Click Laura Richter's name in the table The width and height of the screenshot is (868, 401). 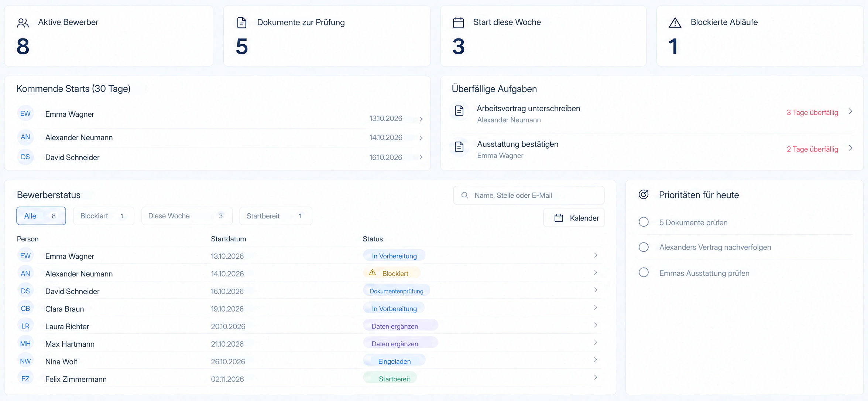coord(67,326)
